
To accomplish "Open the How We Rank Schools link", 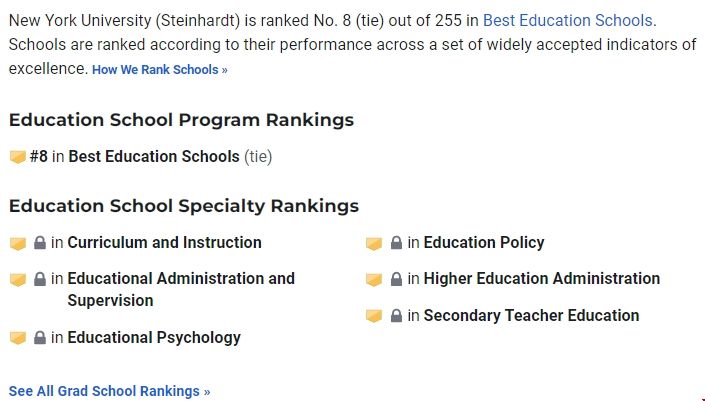I will (160, 70).
